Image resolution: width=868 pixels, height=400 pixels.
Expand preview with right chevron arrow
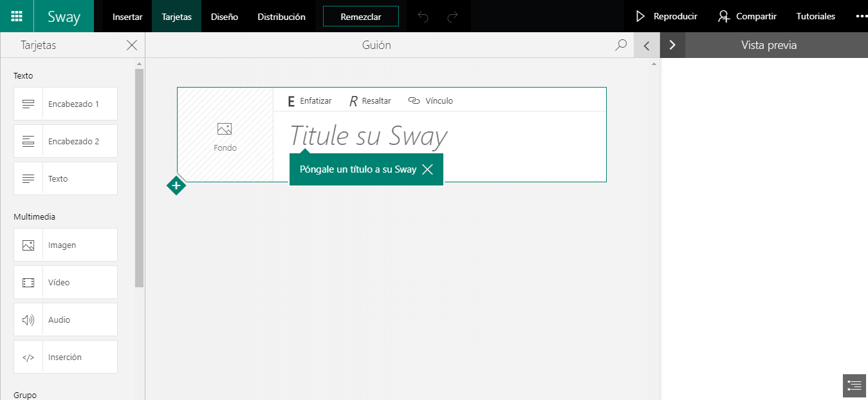tap(672, 45)
